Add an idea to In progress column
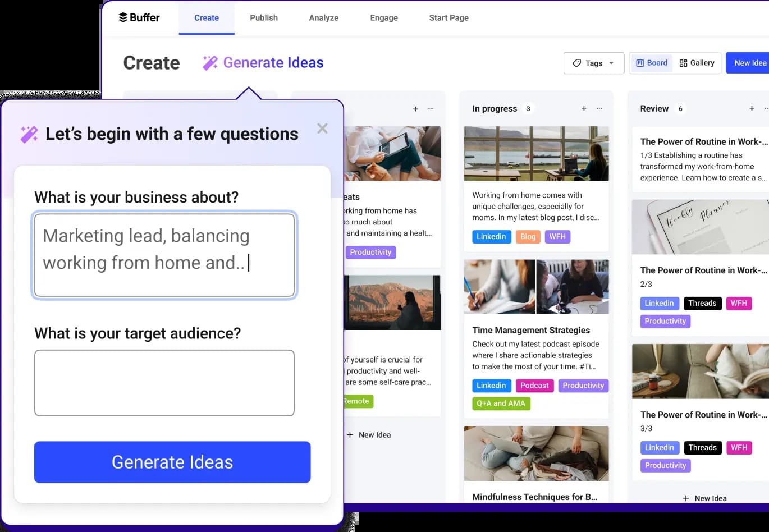 [x=584, y=108]
